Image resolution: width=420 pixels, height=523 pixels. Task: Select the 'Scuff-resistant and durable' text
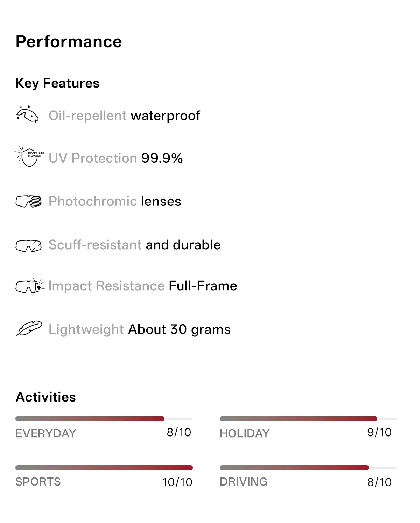(134, 245)
